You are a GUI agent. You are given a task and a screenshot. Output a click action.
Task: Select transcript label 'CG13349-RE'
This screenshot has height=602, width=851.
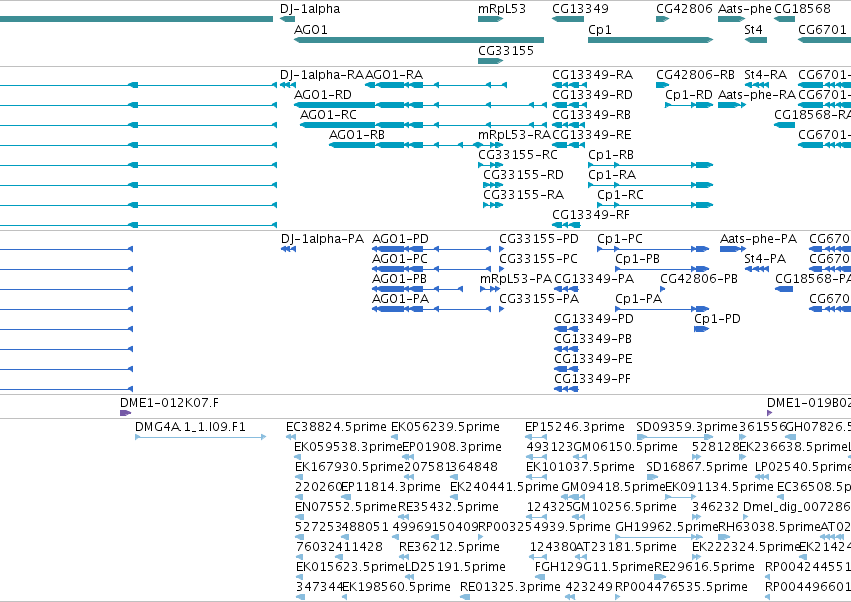click(592, 135)
